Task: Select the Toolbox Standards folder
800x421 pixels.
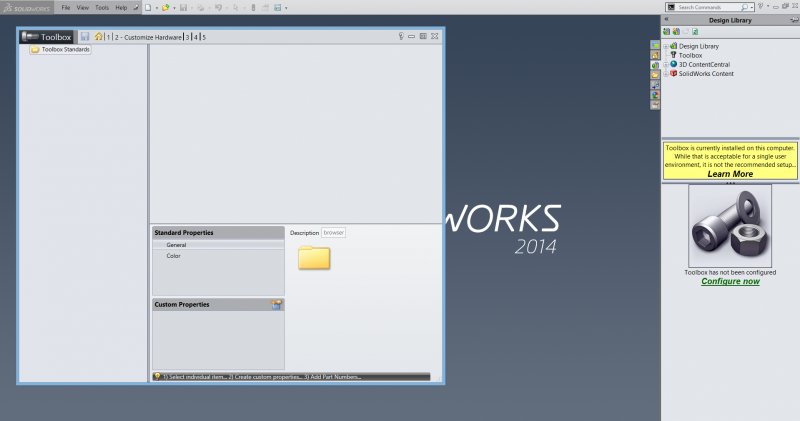Action: 60,49
